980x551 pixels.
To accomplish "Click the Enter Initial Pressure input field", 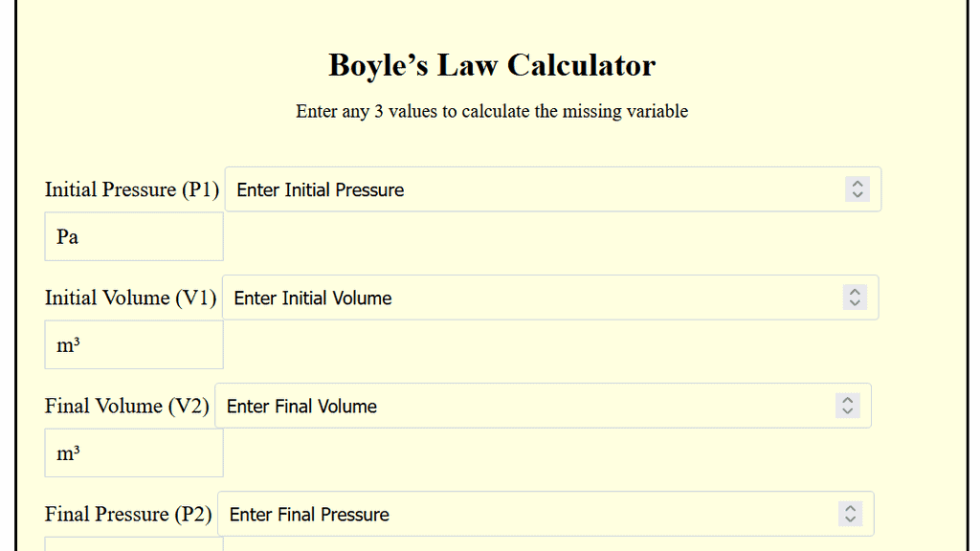I will tap(526, 189).
